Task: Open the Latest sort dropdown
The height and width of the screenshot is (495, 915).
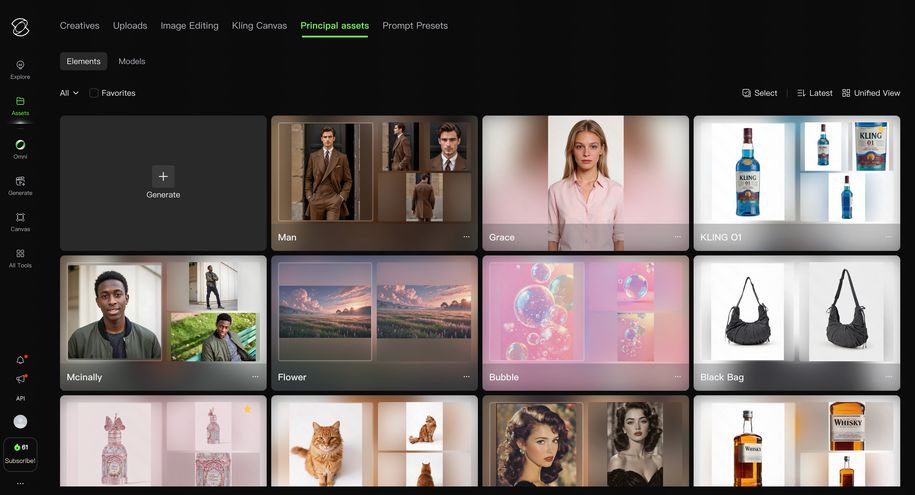Action: tap(814, 93)
